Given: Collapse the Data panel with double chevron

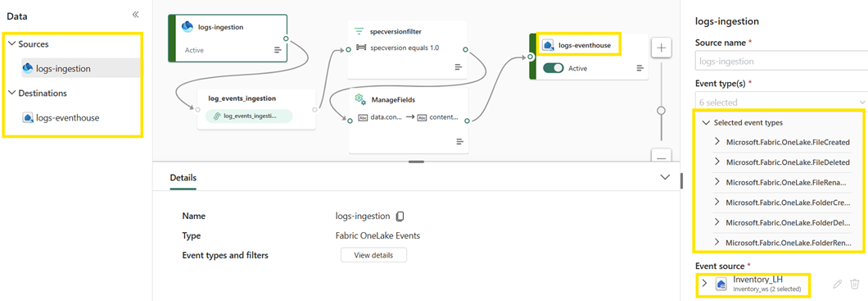Looking at the screenshot, I should click(x=136, y=15).
